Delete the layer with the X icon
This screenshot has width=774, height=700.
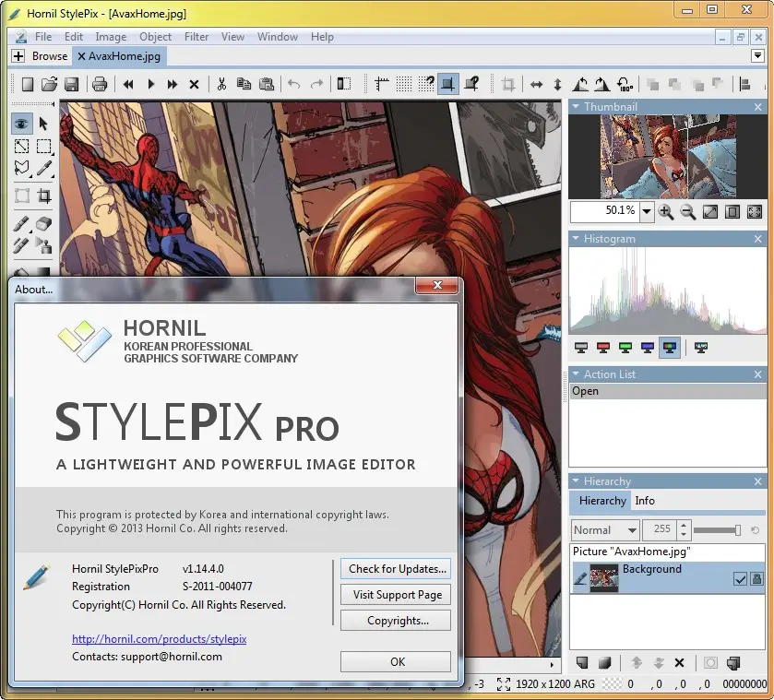(x=679, y=663)
